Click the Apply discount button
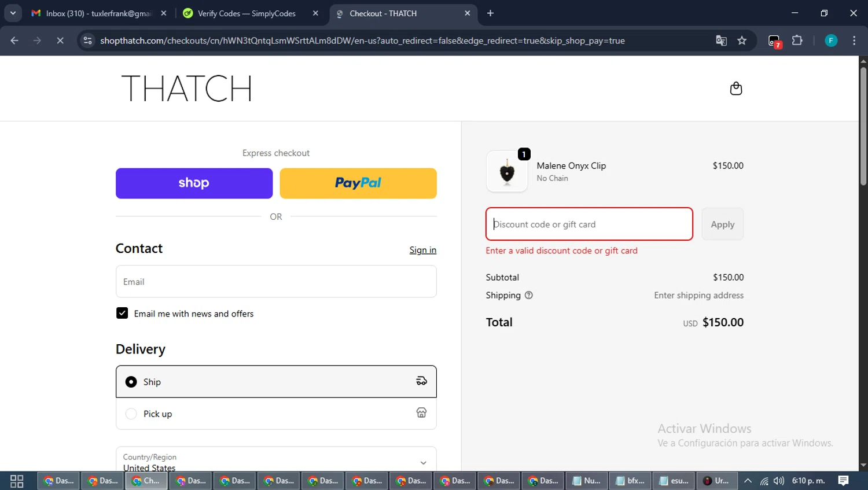 (723, 224)
